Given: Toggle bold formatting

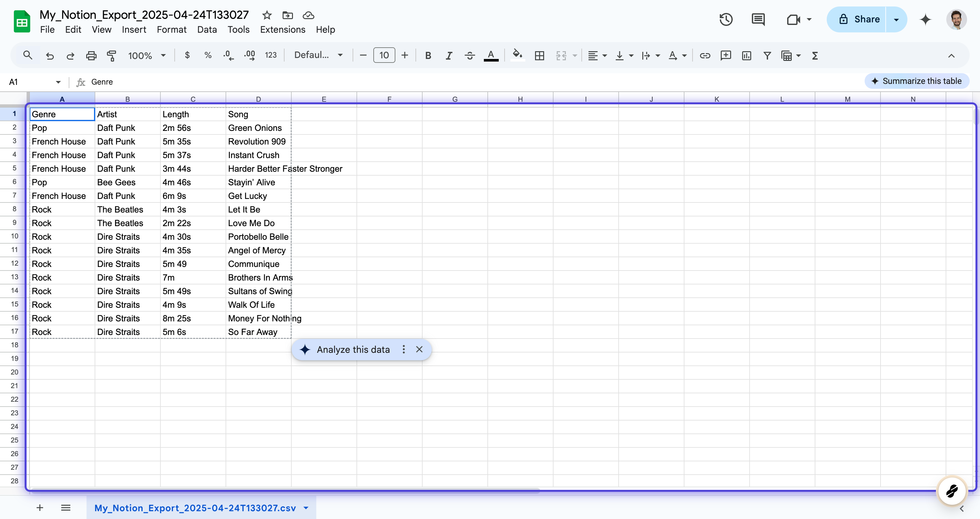Looking at the screenshot, I should pos(428,55).
